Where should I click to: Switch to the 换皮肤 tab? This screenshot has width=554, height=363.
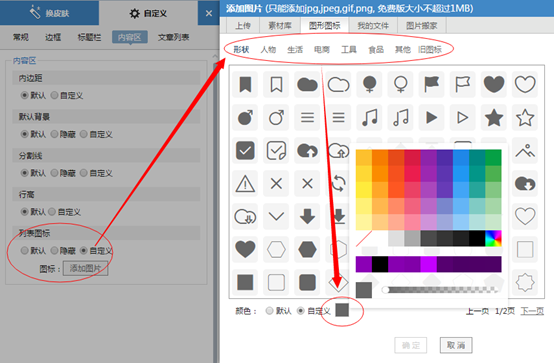[x=49, y=13]
